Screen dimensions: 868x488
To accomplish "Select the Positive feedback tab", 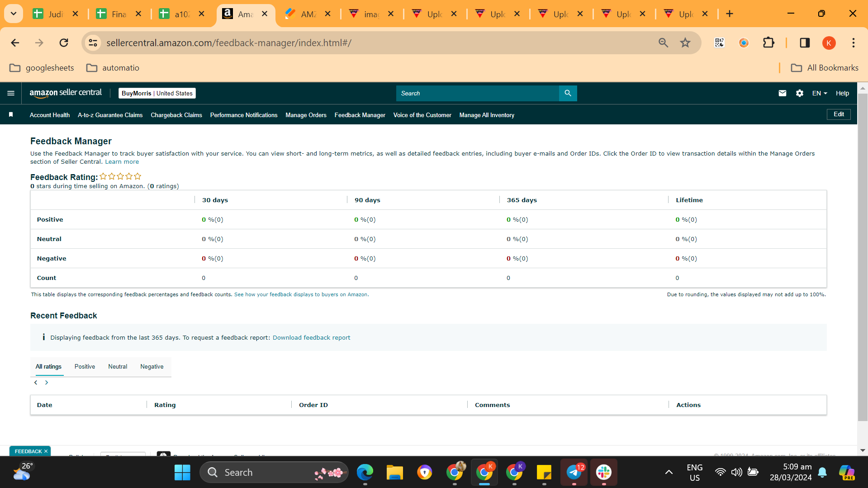I will pos(85,367).
